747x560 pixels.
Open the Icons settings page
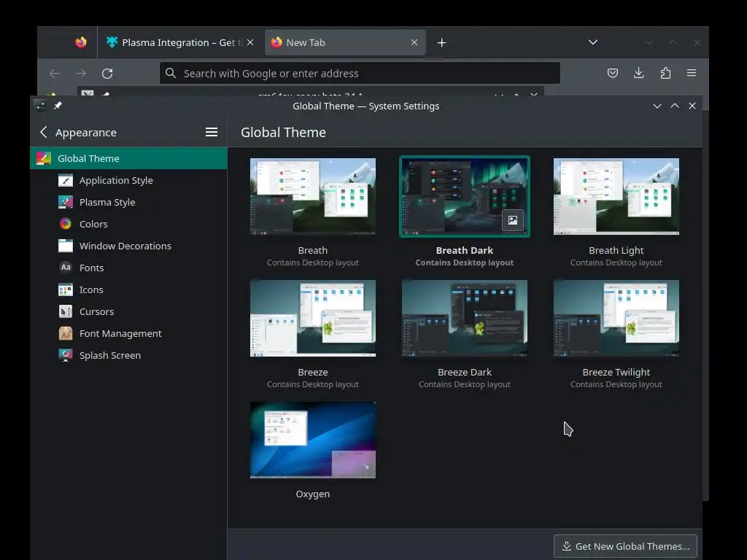pyautogui.click(x=128, y=290)
